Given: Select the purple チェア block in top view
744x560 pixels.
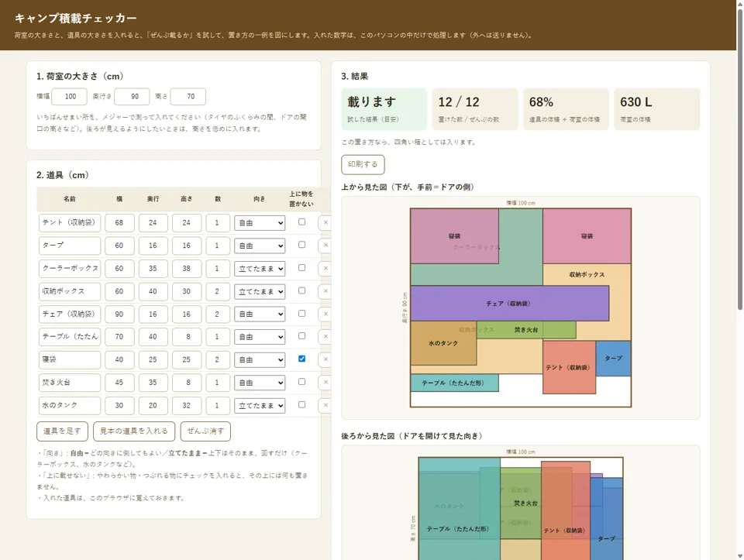Looking at the screenshot, I should click(x=510, y=304).
